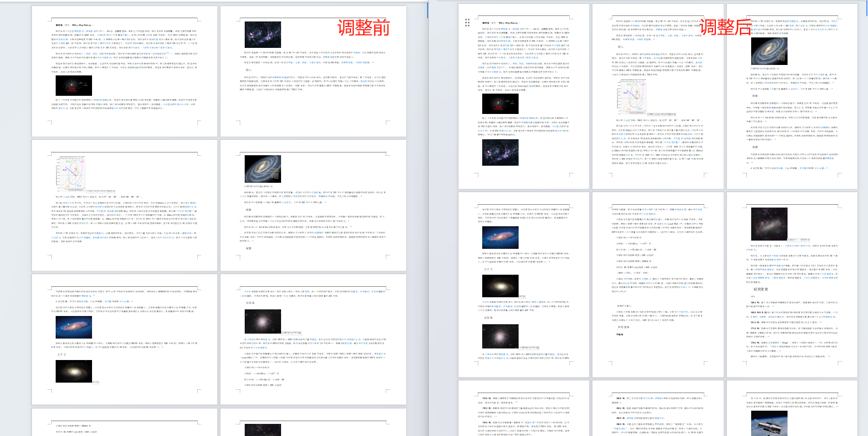
Task: Select the upper black galaxy image on the after document's first page
Action: click(500, 103)
